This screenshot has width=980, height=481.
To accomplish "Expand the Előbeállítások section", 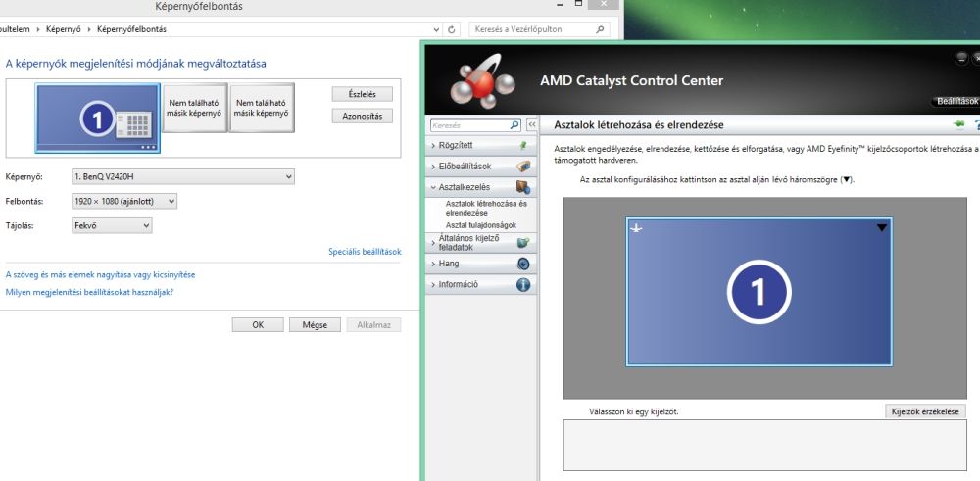I will tap(433, 167).
